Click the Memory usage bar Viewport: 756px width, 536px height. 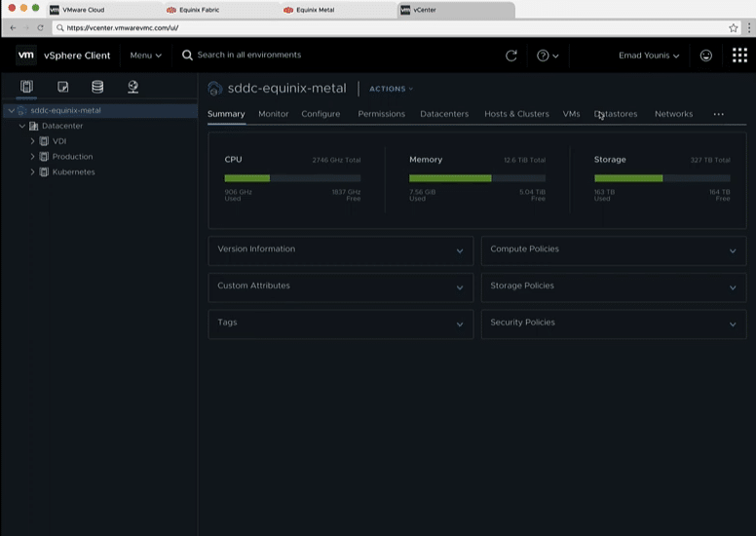click(477, 178)
